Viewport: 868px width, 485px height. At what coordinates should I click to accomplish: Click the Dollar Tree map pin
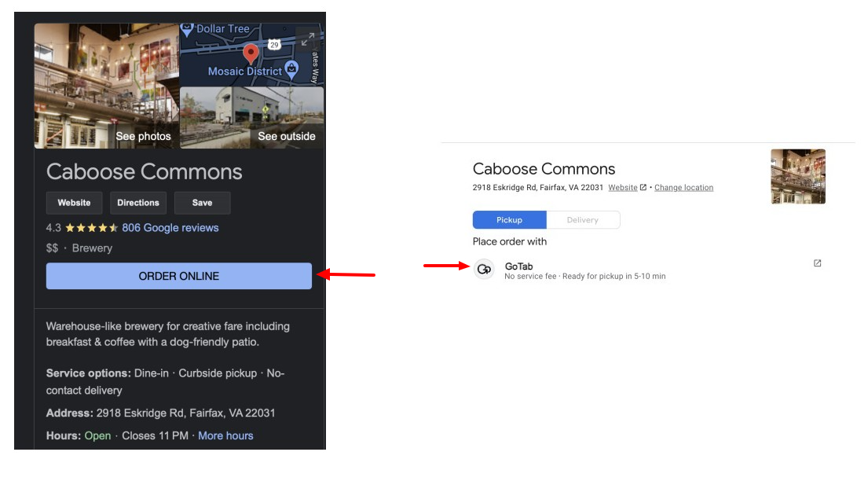click(187, 29)
